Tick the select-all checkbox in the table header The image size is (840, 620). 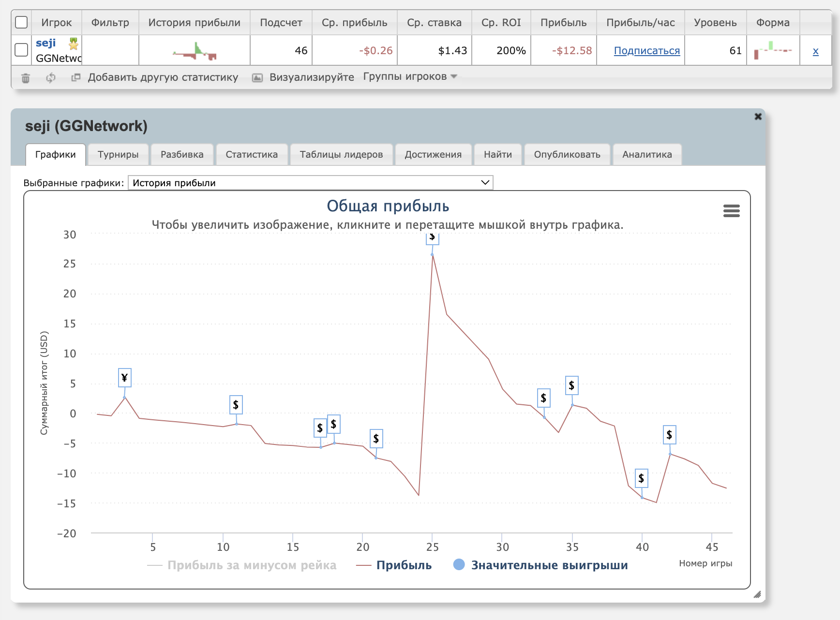pos(21,22)
